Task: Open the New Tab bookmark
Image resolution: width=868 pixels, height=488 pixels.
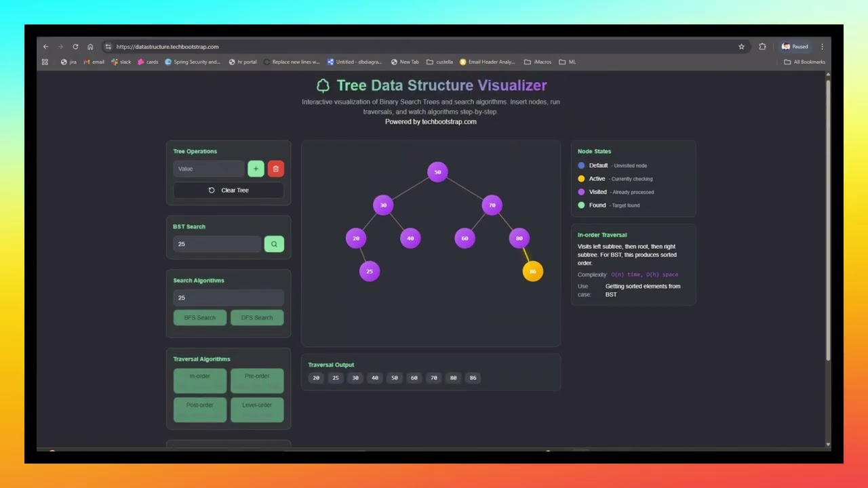Action: coord(405,62)
